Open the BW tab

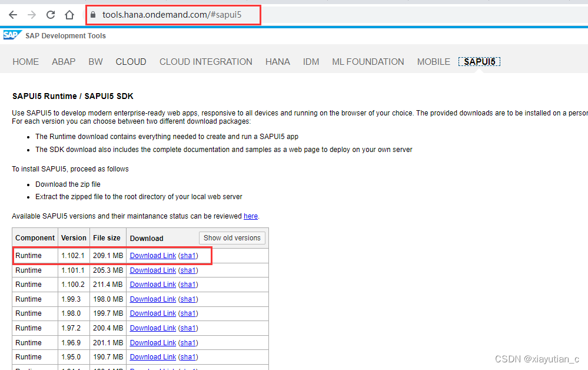pos(95,61)
